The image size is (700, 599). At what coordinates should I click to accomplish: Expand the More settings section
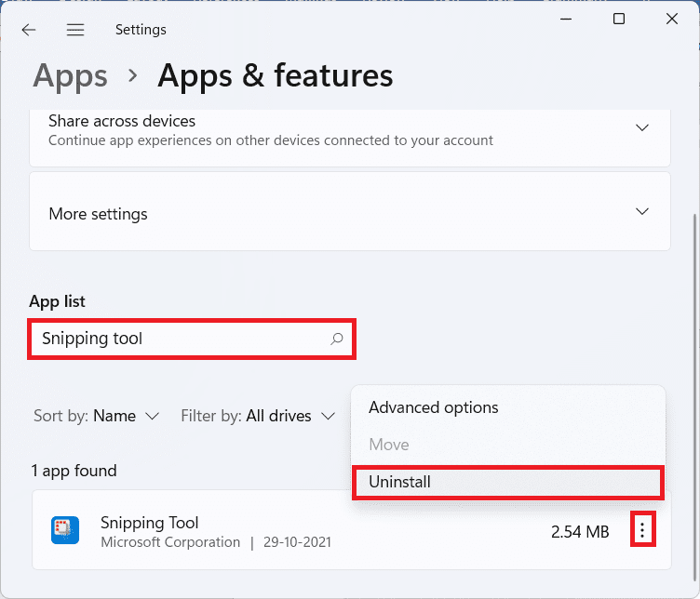click(642, 211)
